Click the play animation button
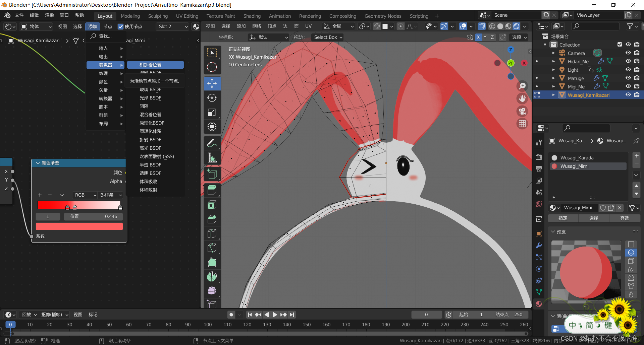Screen dimensions: 644x345 (x=275, y=315)
